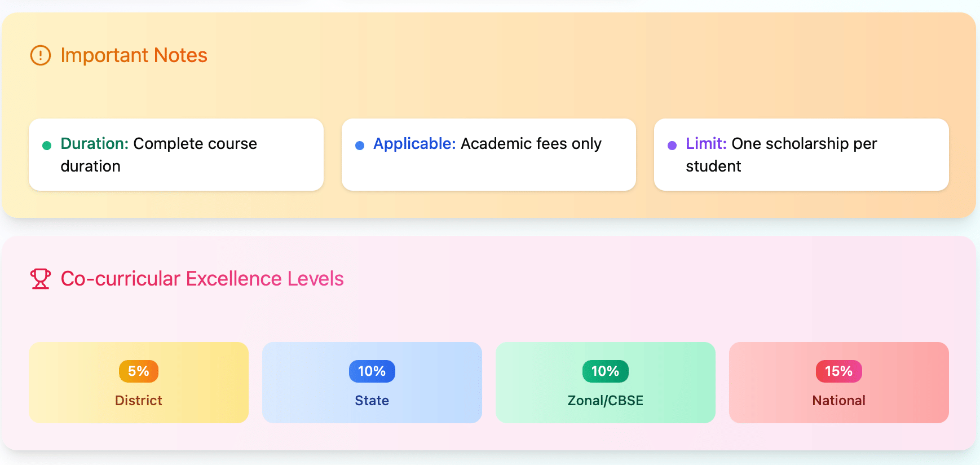
Task: Click the blue dot beside Applicable
Action: [x=360, y=146]
